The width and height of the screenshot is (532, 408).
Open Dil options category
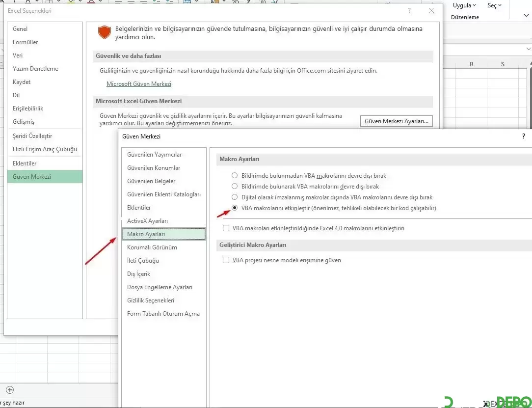click(x=45, y=95)
